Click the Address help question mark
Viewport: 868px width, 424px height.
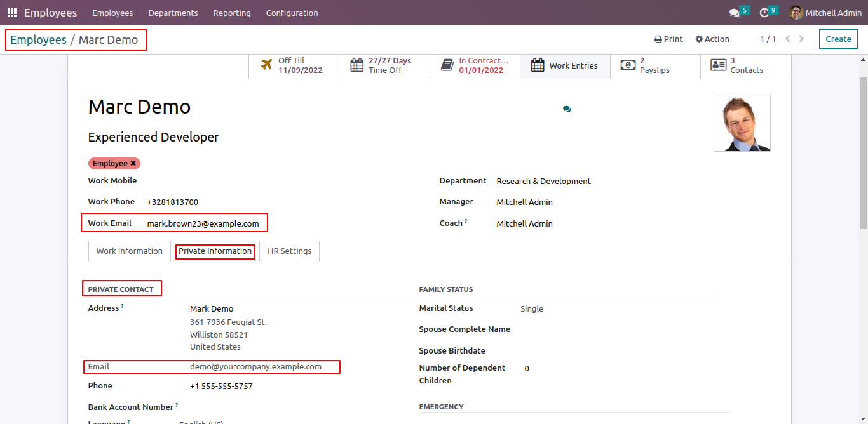click(122, 306)
